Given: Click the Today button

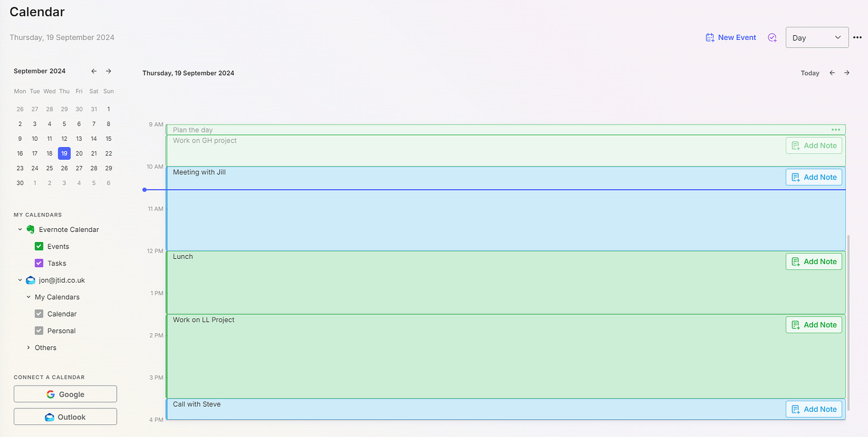Looking at the screenshot, I should pyautogui.click(x=810, y=73).
